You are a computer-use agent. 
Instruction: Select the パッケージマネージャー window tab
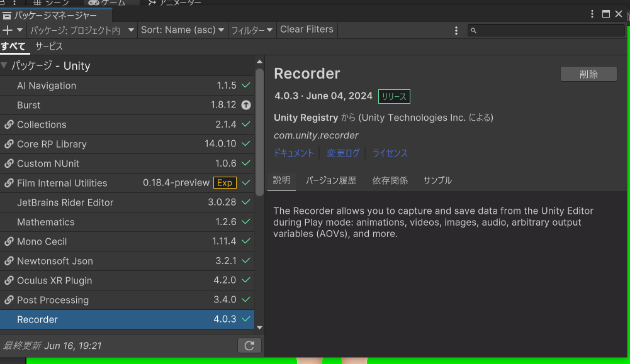pos(55,15)
